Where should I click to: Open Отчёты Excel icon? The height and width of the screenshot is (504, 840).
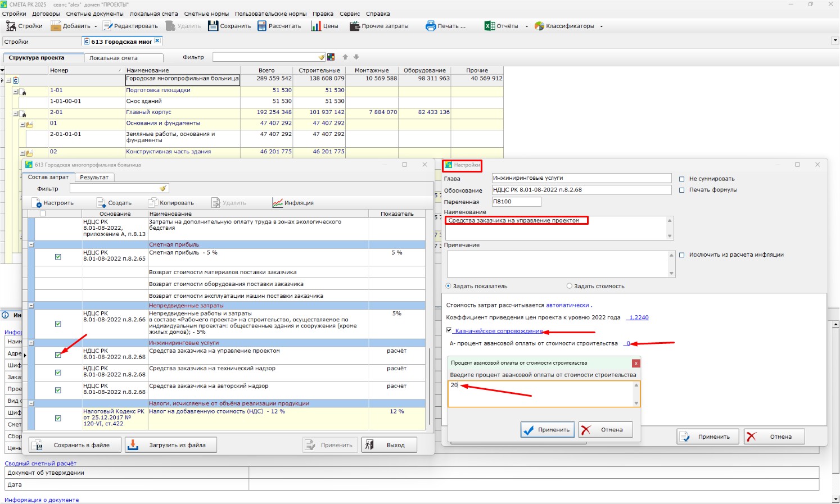(x=490, y=26)
